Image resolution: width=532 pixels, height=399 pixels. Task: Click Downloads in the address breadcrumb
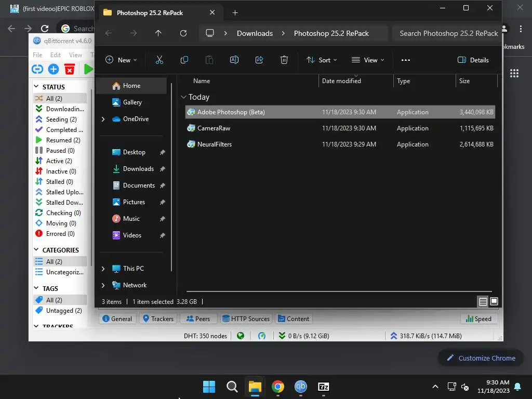click(x=255, y=33)
